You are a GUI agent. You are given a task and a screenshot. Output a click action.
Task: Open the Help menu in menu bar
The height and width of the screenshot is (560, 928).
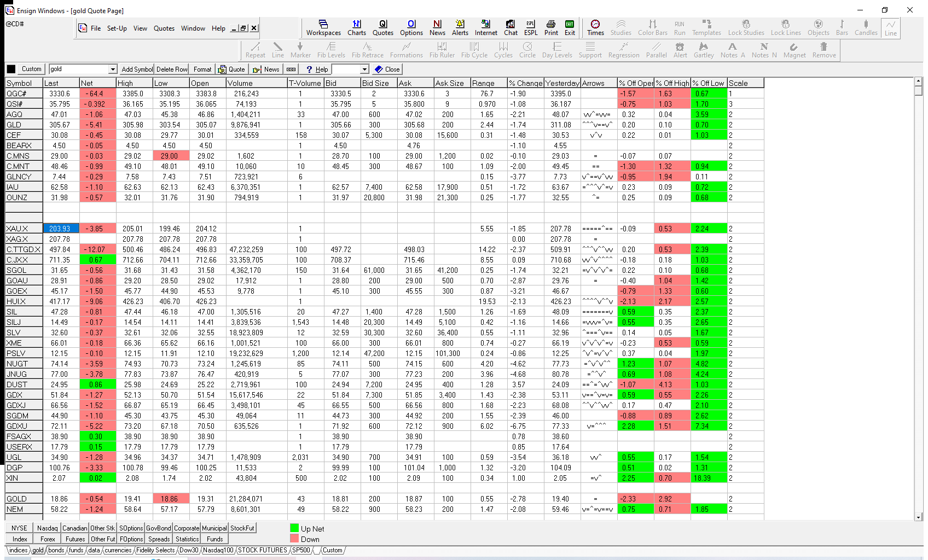pyautogui.click(x=218, y=28)
